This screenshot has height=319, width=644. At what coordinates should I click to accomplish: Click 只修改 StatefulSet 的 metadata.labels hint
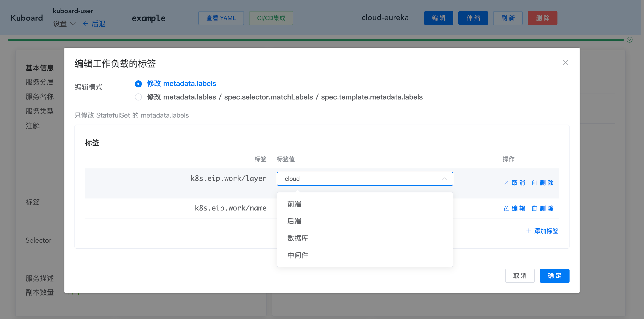(132, 115)
